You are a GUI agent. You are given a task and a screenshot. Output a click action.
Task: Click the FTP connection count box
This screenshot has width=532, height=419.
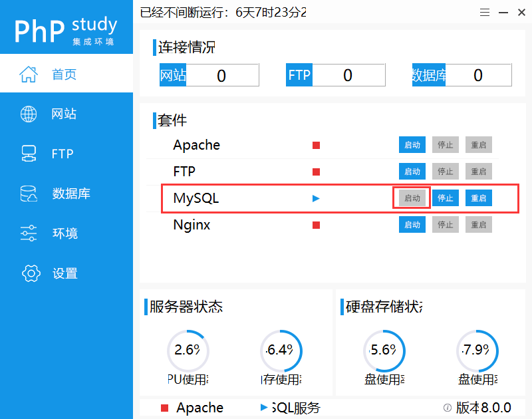pyautogui.click(x=336, y=75)
